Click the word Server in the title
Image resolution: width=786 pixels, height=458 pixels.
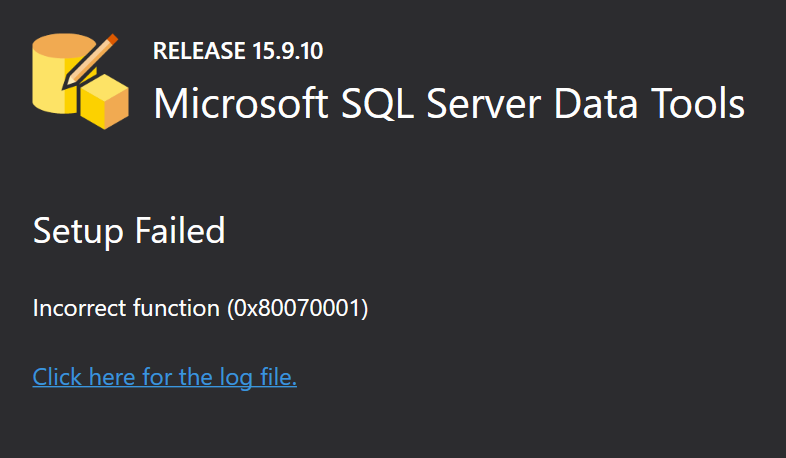coord(484,104)
